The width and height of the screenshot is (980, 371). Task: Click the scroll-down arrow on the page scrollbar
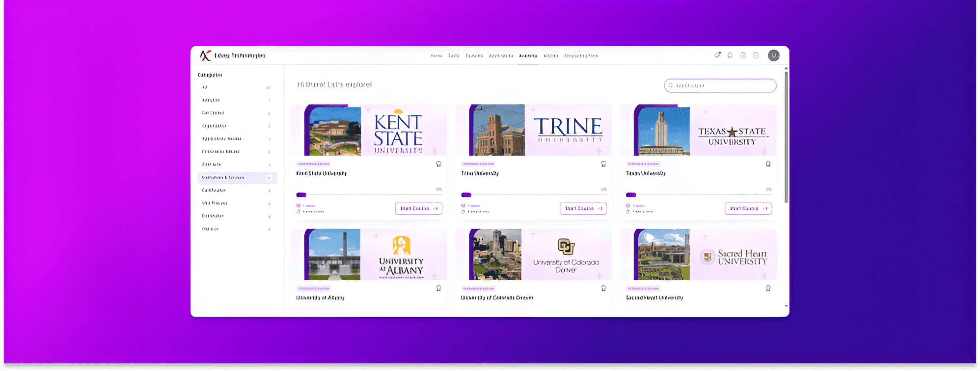coord(786,306)
